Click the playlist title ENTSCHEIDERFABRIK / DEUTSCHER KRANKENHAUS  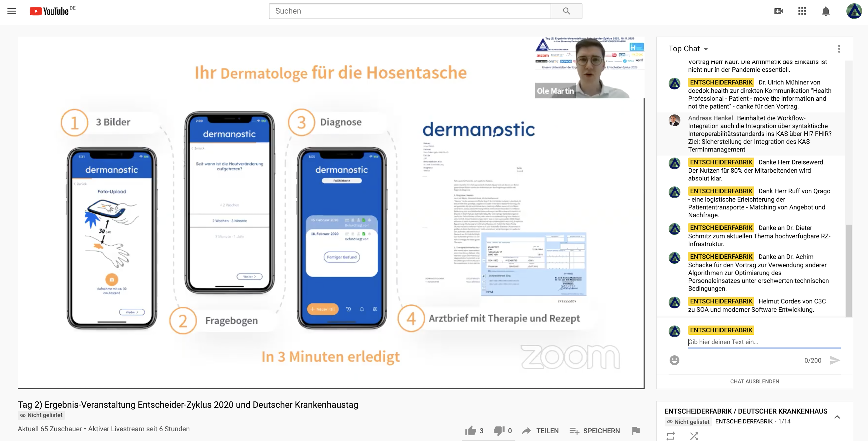tap(746, 411)
